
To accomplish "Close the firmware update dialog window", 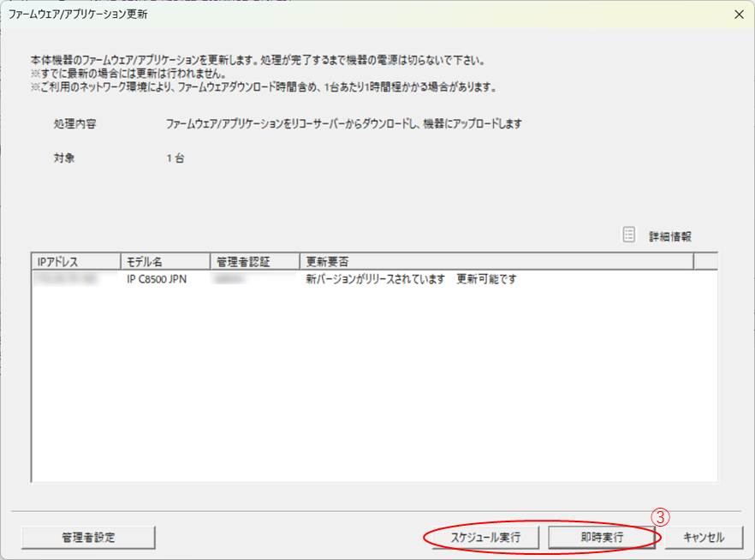I will click(739, 15).
